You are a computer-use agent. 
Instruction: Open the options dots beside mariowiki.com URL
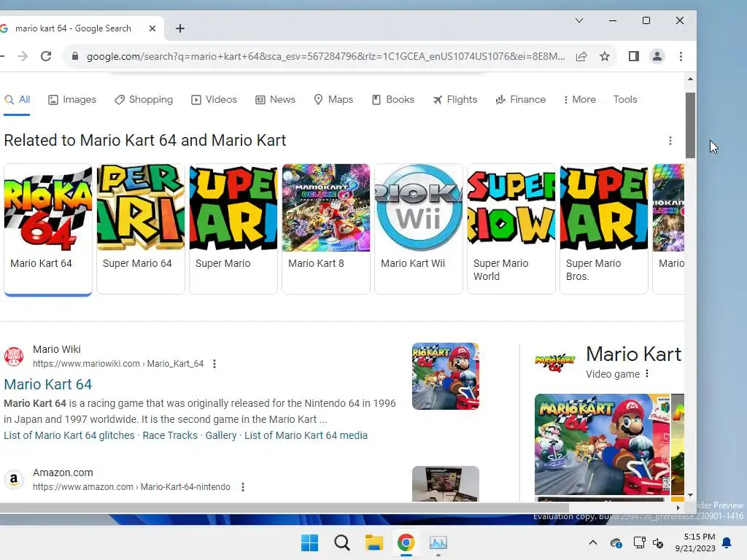click(214, 364)
